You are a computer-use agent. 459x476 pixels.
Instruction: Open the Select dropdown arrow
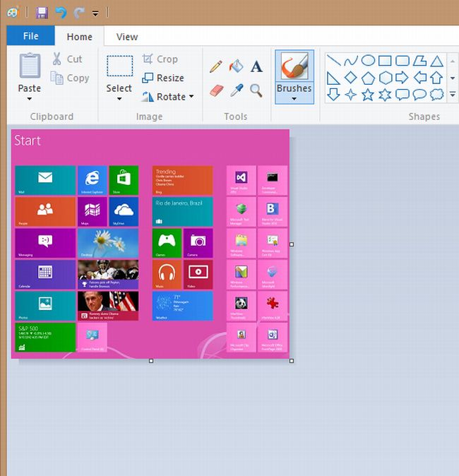pos(119,99)
